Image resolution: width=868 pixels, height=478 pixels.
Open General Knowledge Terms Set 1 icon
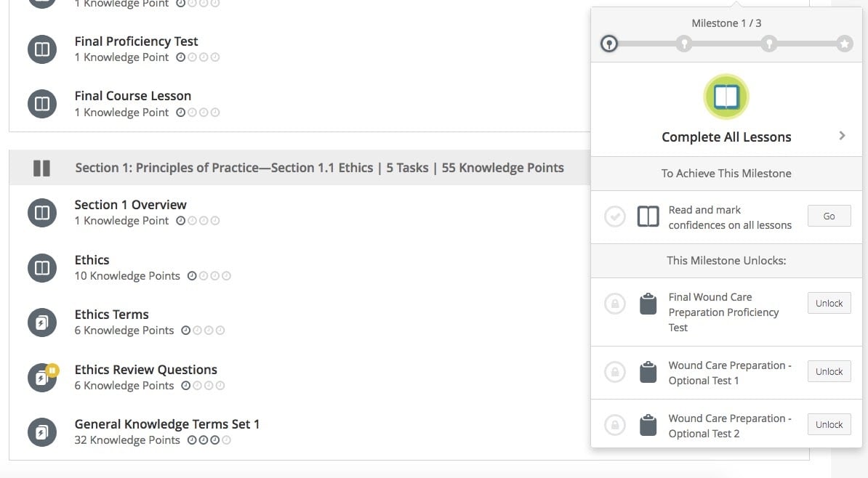42,432
